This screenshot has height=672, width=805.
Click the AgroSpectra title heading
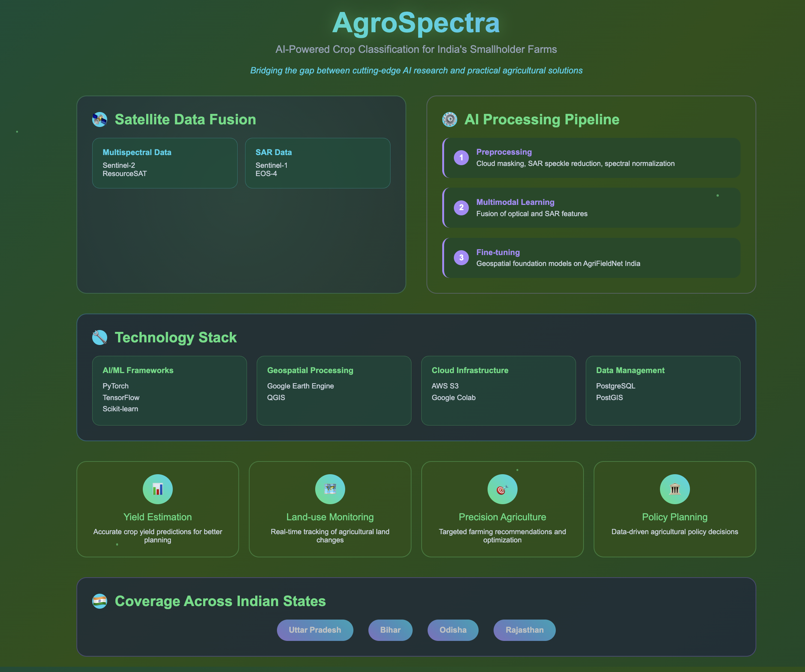pos(416,23)
